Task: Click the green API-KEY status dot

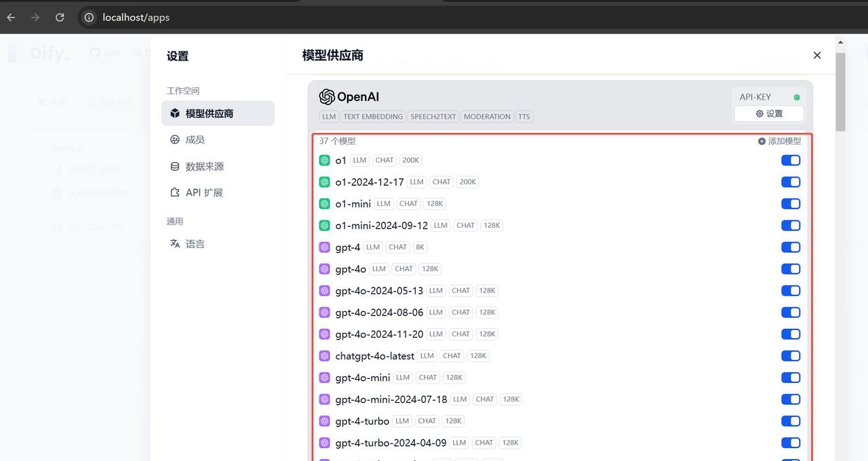Action: (x=797, y=96)
